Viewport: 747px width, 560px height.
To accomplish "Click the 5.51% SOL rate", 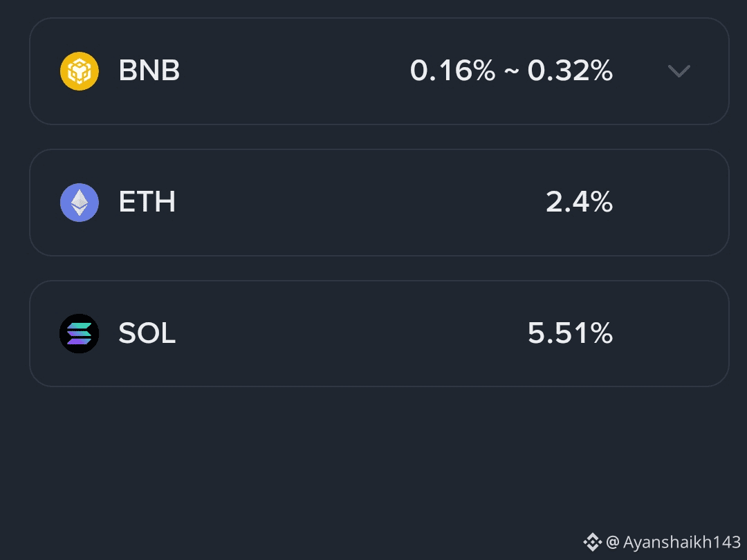I will tap(570, 333).
